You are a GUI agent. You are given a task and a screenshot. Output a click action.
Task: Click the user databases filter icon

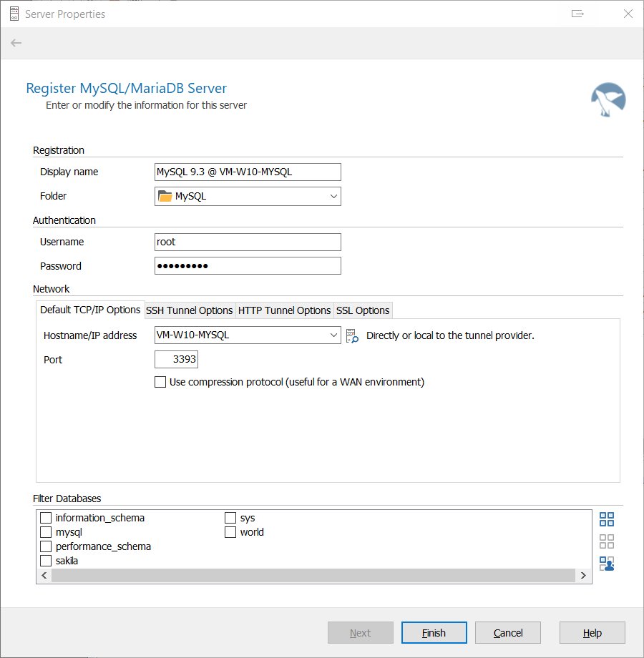tap(607, 564)
